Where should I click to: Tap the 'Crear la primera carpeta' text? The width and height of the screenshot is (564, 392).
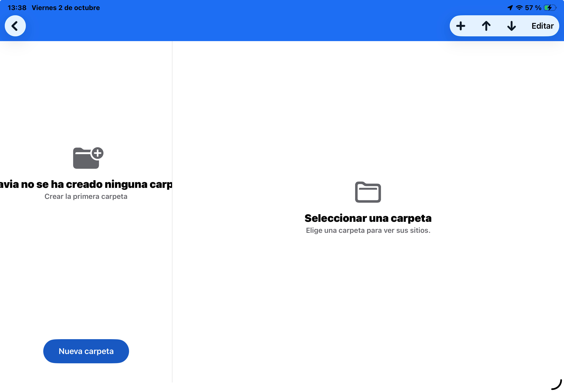click(x=86, y=196)
